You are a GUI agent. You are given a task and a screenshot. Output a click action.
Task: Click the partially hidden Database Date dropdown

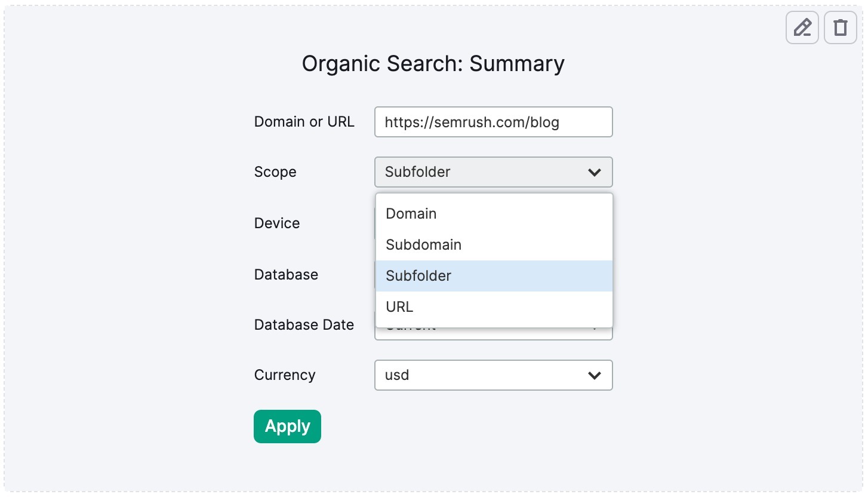(493, 334)
